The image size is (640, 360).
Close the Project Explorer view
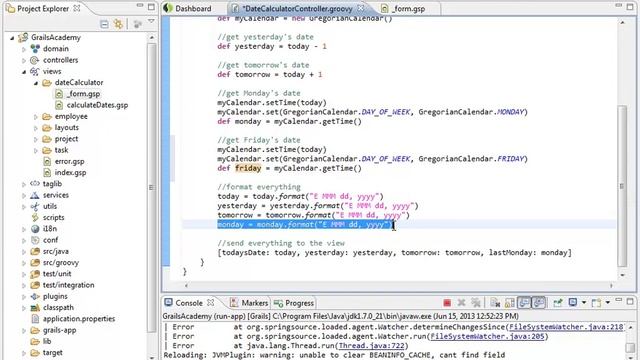pos(77,8)
